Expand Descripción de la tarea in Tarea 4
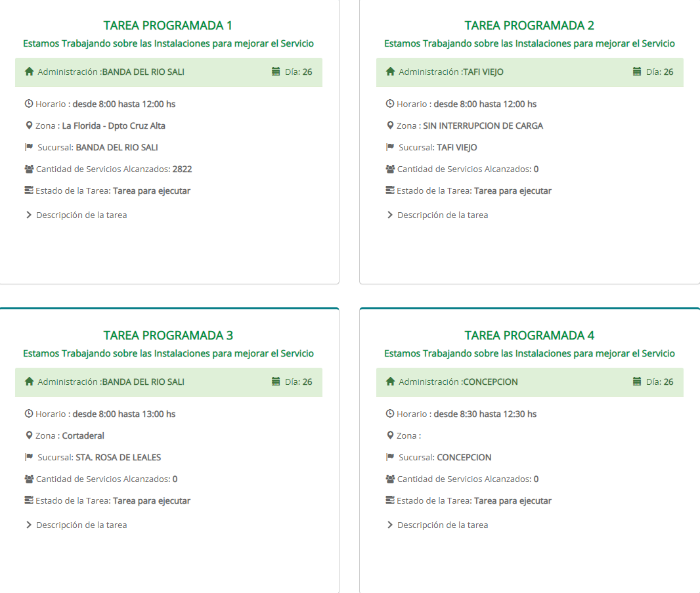 [x=437, y=525]
